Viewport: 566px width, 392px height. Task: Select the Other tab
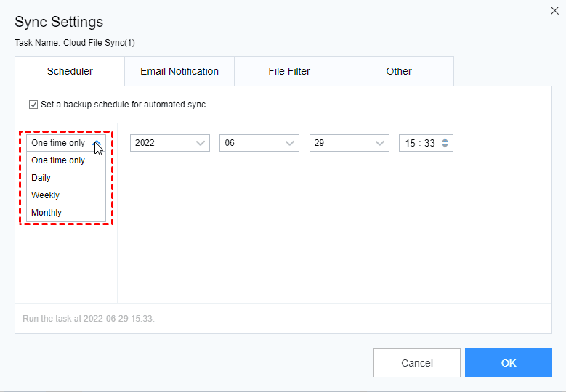pos(399,71)
